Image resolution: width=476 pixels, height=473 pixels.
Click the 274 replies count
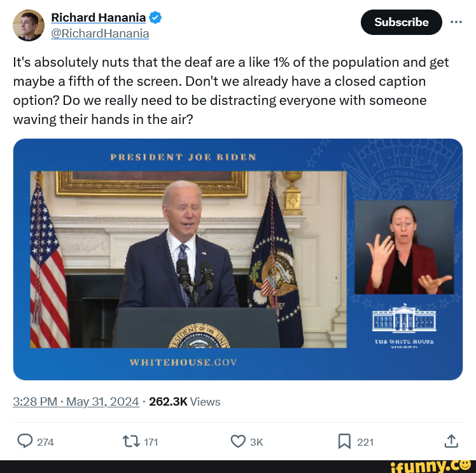(45, 442)
